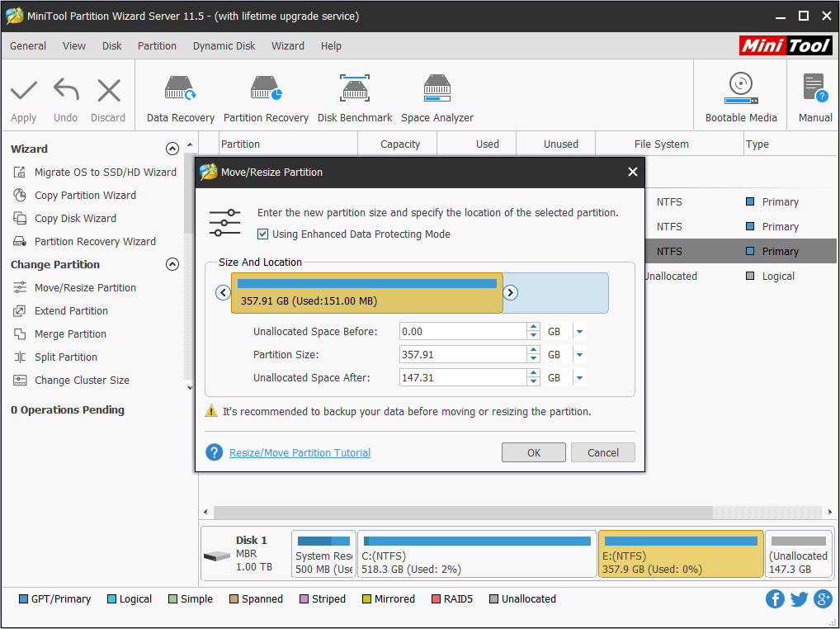The image size is (840, 629).
Task: Increase Unallocated Space After value
Action: [533, 373]
